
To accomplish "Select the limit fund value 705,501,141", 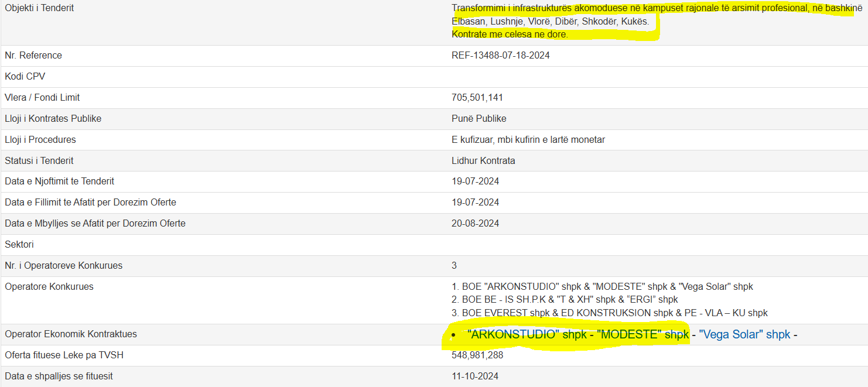I will tap(477, 98).
